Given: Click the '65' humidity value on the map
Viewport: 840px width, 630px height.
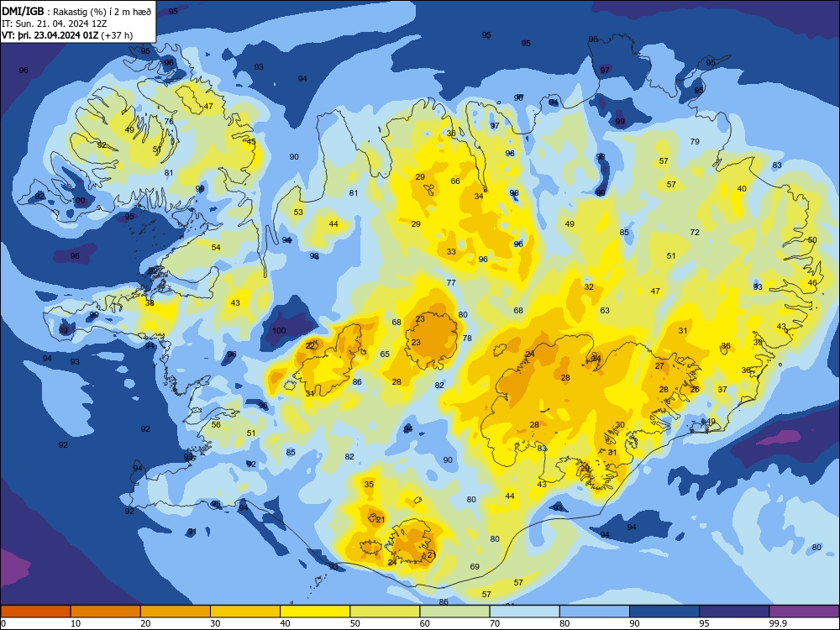Looking at the screenshot, I should pyautogui.click(x=385, y=354).
